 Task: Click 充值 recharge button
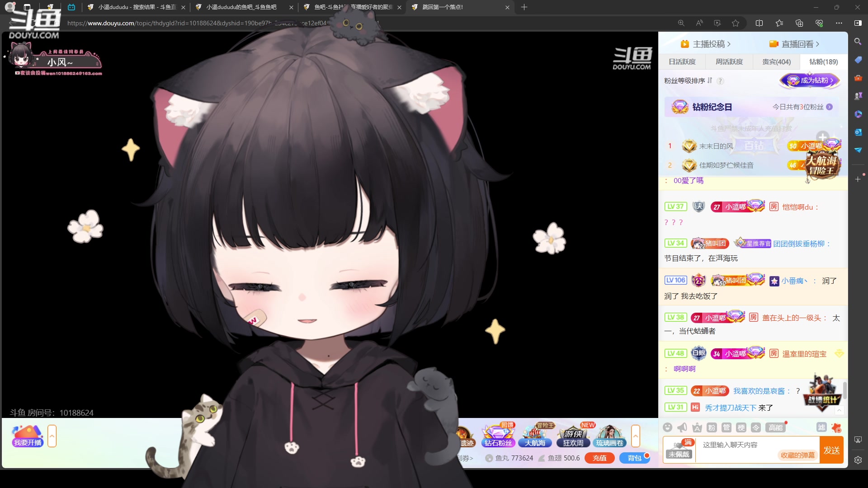click(599, 458)
